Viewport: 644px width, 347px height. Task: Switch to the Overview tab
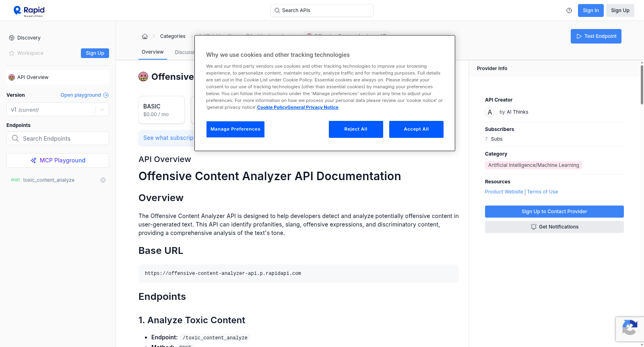[153, 52]
